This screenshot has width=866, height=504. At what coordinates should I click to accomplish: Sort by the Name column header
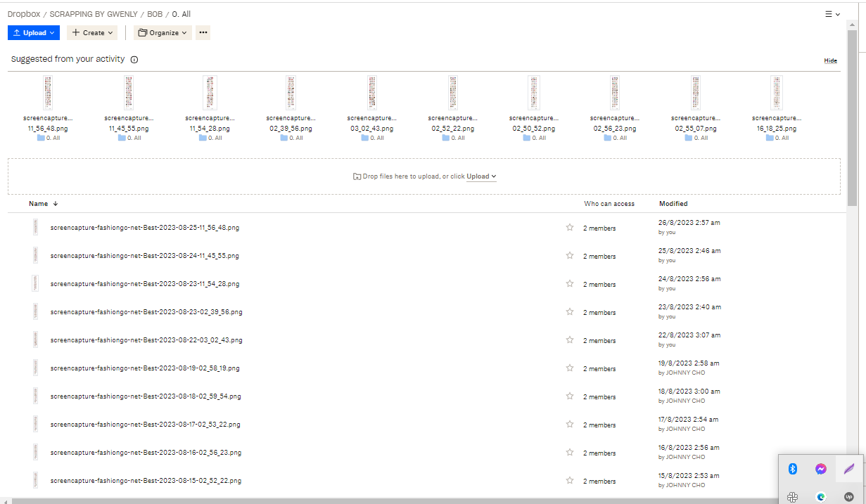43,204
